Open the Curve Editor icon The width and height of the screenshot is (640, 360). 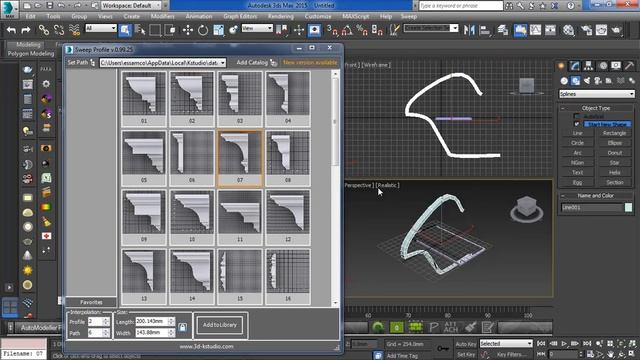[536, 30]
